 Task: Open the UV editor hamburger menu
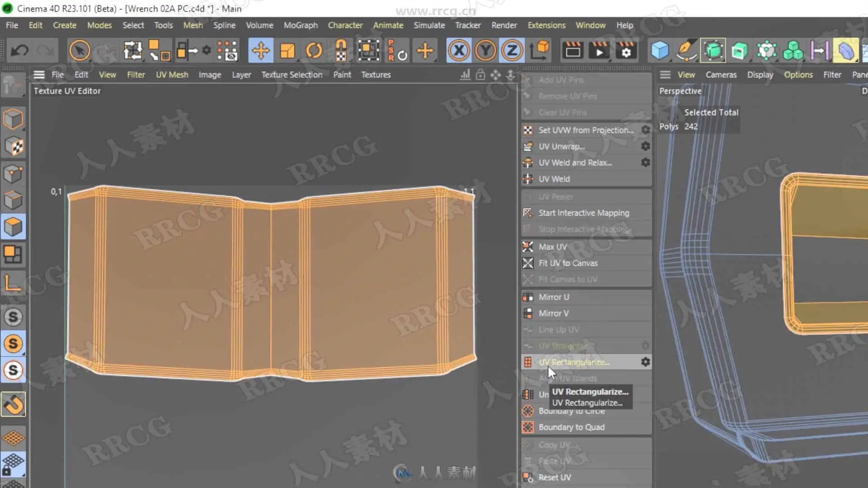point(39,75)
